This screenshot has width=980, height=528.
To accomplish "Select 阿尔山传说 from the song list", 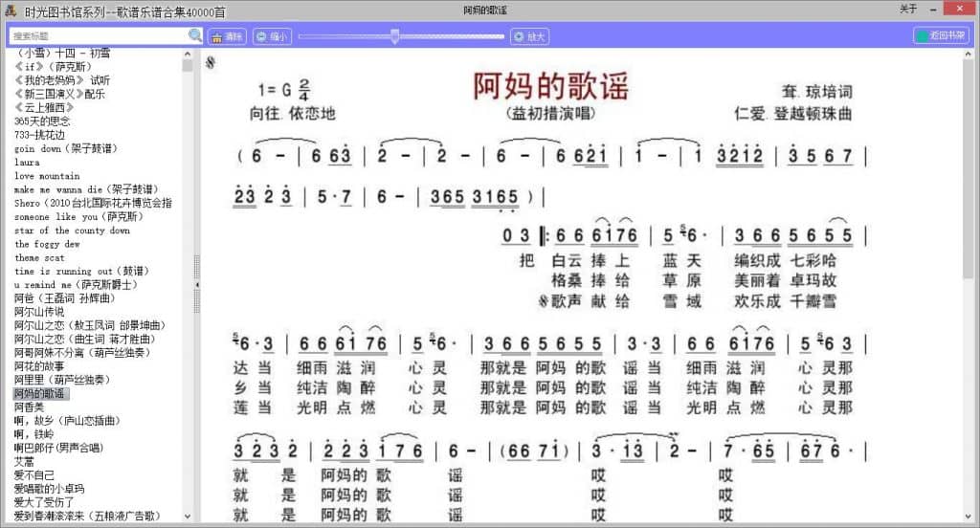I will point(39,312).
